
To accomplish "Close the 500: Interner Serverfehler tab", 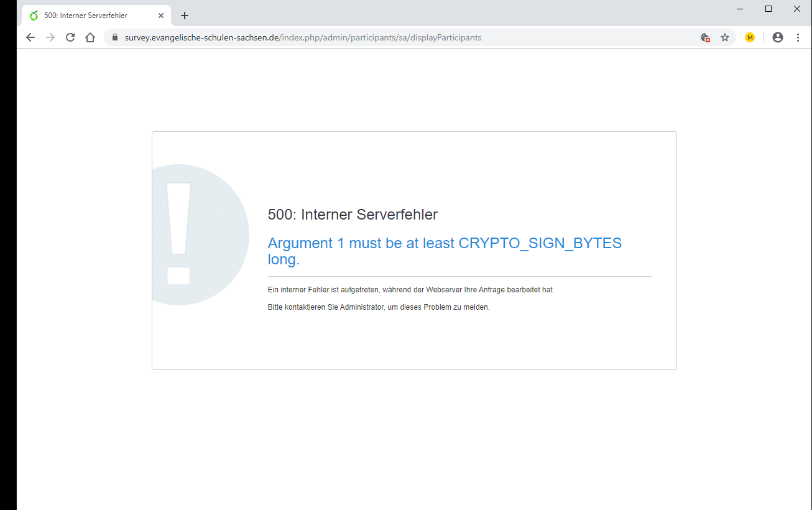I will point(160,16).
